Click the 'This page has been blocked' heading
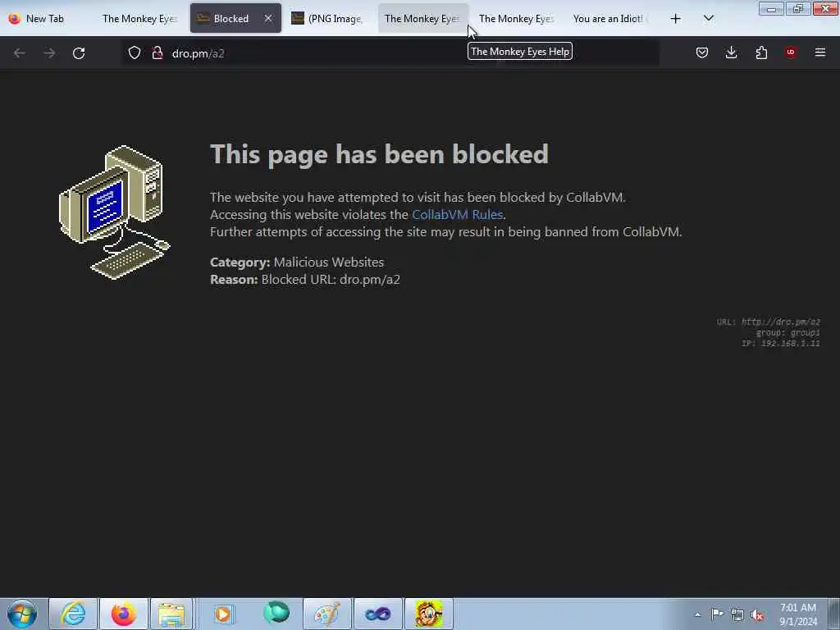This screenshot has height=630, width=840. coord(379,154)
